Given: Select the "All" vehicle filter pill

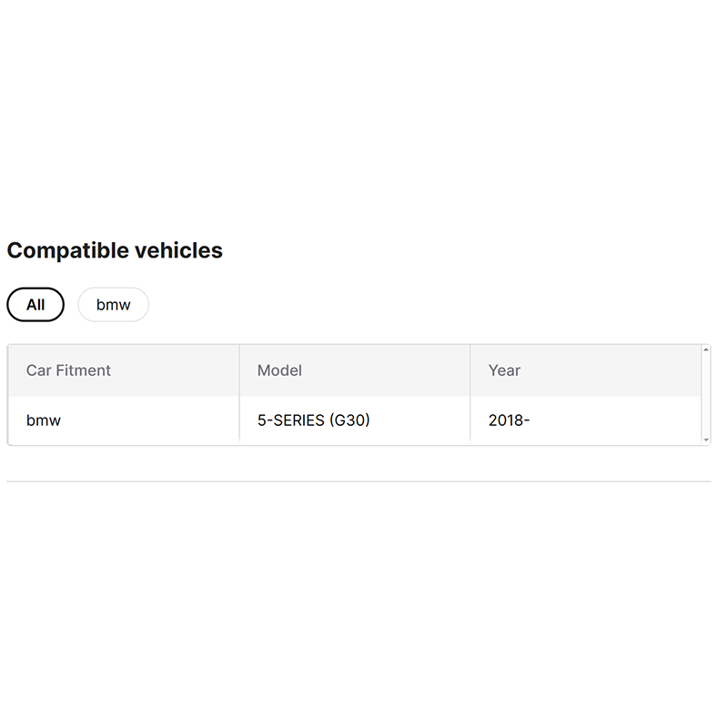Looking at the screenshot, I should coord(35,305).
